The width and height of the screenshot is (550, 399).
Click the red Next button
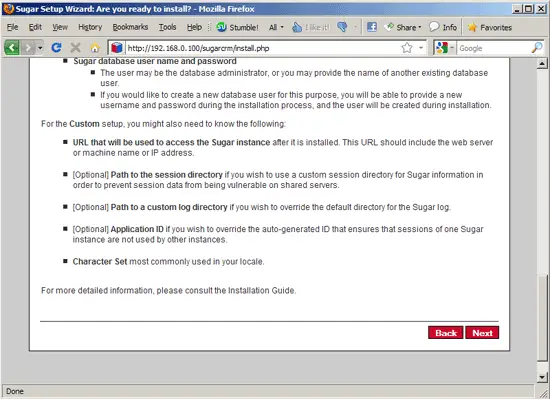482,333
